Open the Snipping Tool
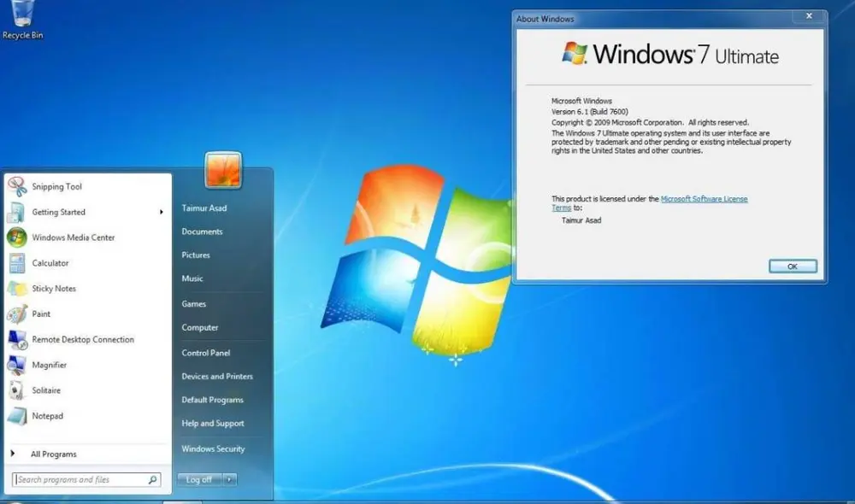 point(56,186)
